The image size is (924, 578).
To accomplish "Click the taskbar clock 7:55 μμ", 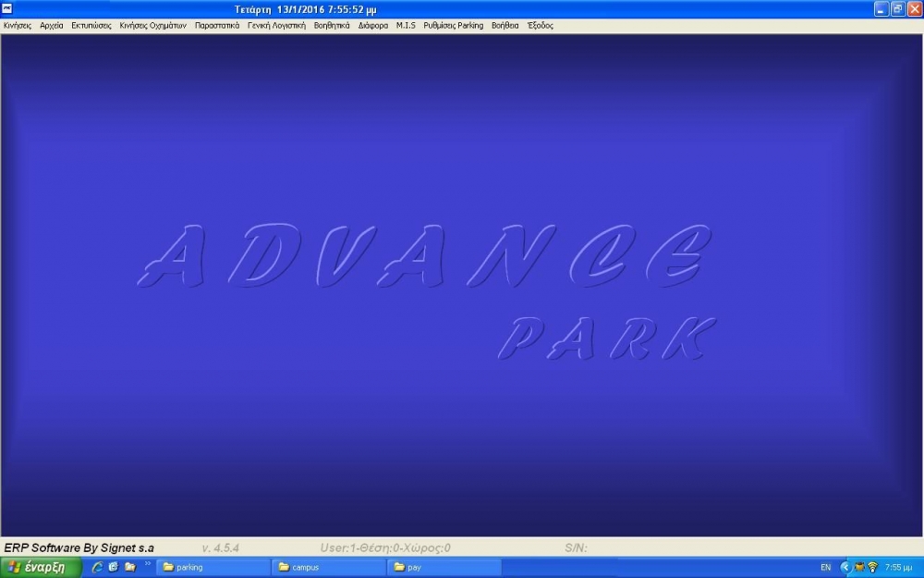I will pyautogui.click(x=898, y=568).
